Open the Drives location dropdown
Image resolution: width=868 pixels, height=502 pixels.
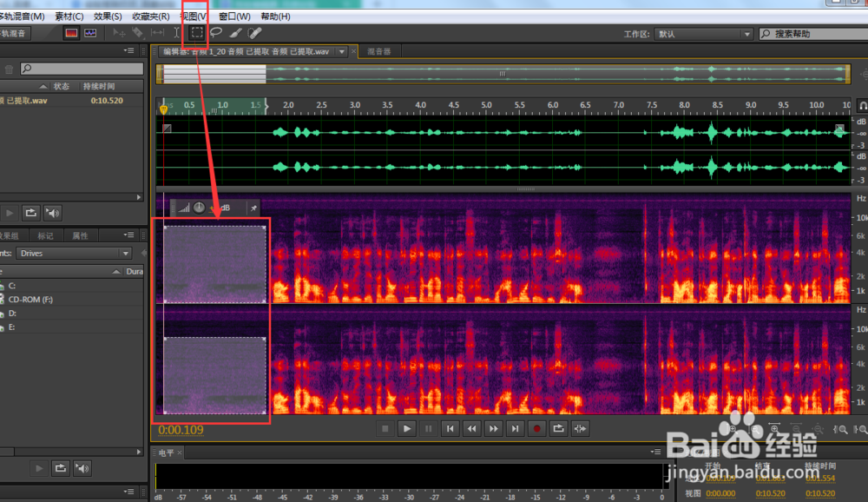tap(74, 254)
